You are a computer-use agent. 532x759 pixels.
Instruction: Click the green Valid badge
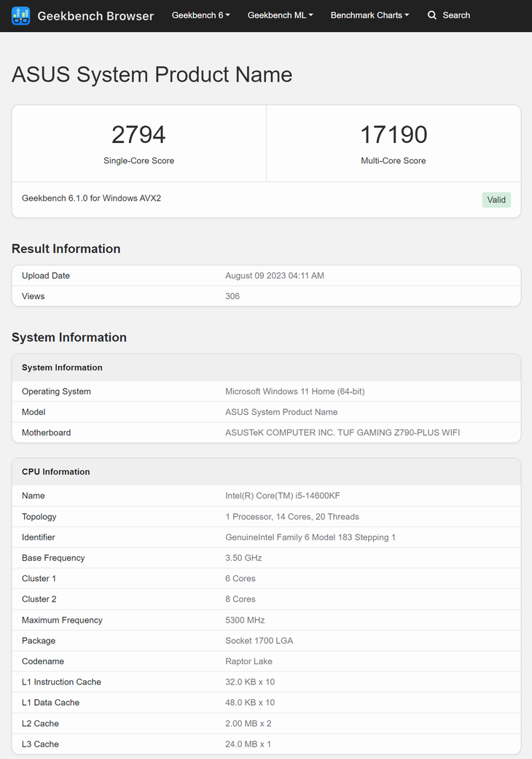tap(496, 200)
